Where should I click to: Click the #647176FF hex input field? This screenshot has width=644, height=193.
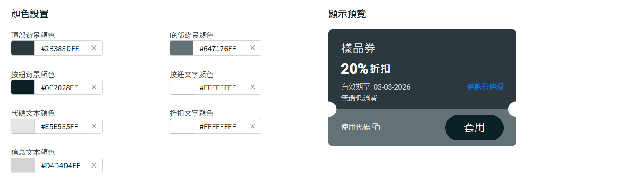[218, 48]
